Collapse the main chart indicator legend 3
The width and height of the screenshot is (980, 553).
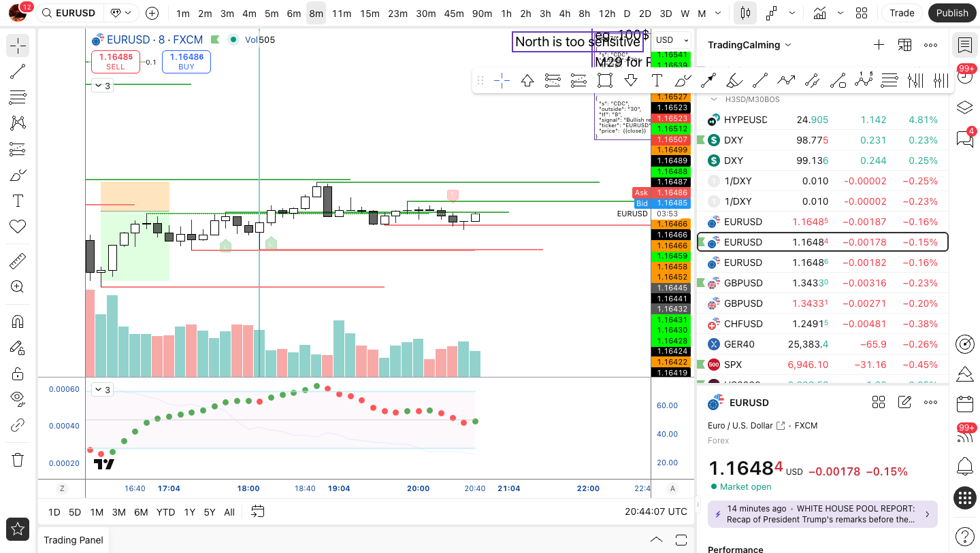(102, 86)
